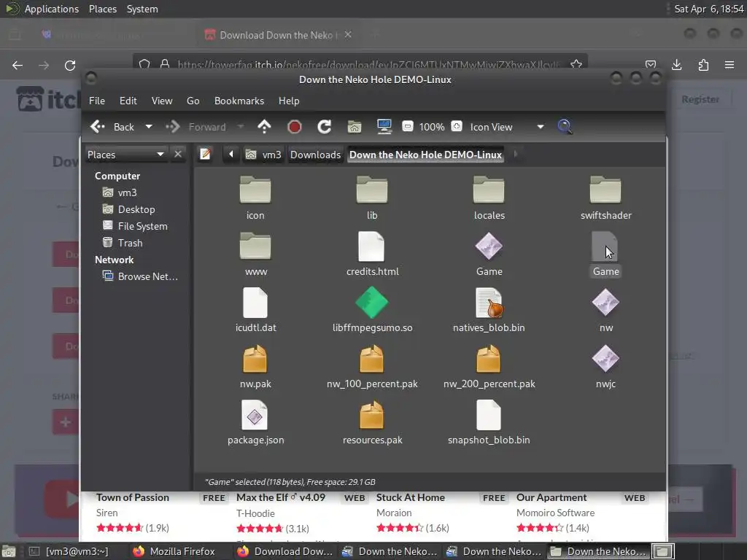Jump to vm3 in the path bar

(x=263, y=155)
